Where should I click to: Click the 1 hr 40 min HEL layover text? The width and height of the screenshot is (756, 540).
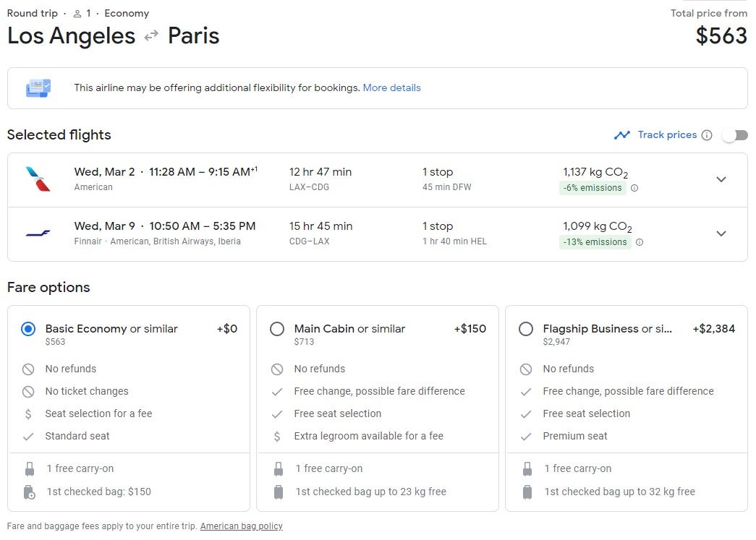pyautogui.click(x=454, y=241)
